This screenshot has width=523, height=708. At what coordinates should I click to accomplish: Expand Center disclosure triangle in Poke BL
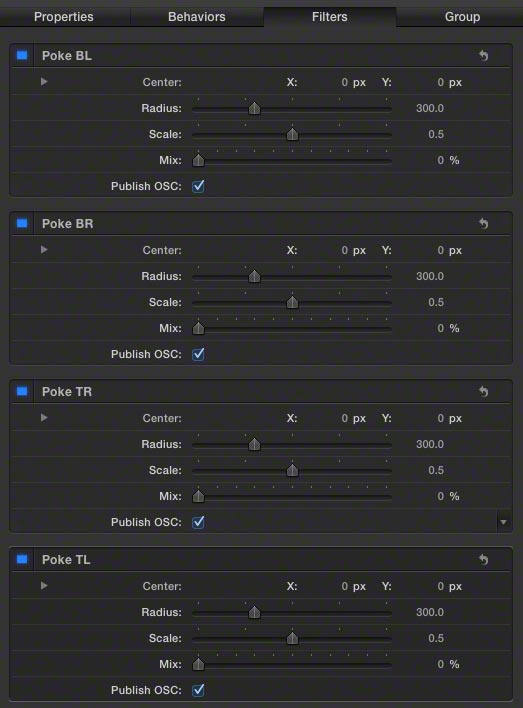click(44, 82)
